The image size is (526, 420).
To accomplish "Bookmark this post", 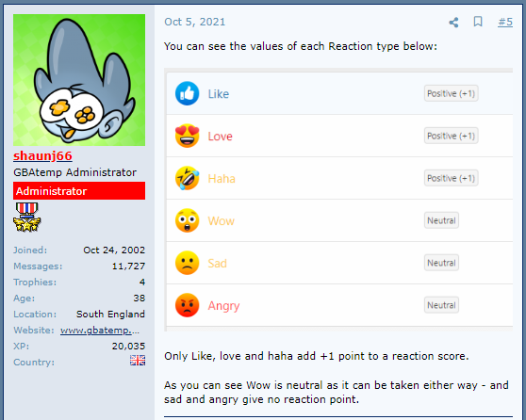I will pos(478,22).
